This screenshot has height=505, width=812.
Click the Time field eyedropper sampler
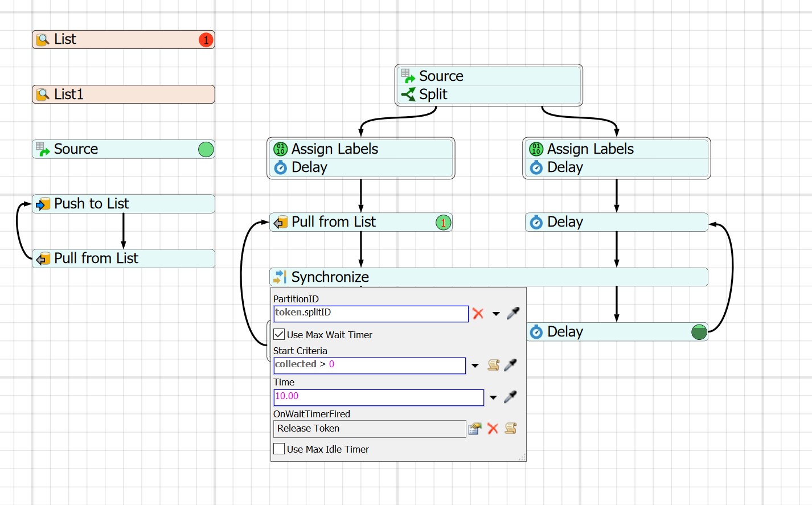point(510,397)
